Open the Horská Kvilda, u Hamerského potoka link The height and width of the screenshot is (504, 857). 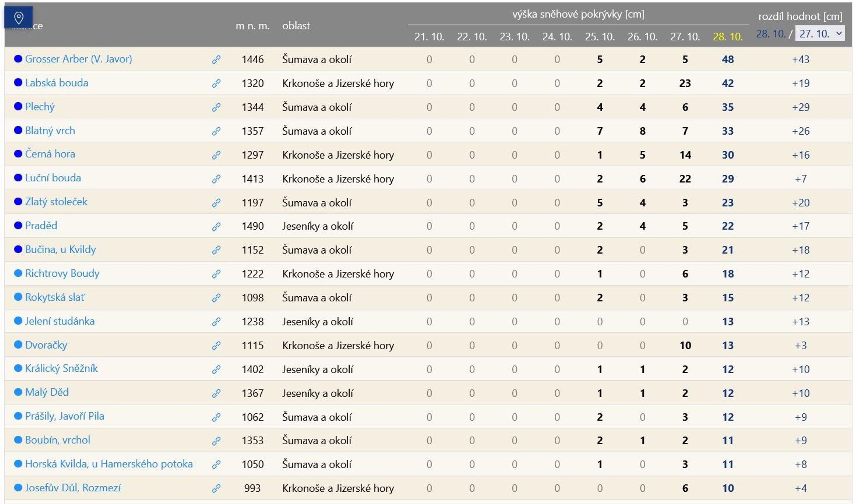pyautogui.click(x=109, y=464)
